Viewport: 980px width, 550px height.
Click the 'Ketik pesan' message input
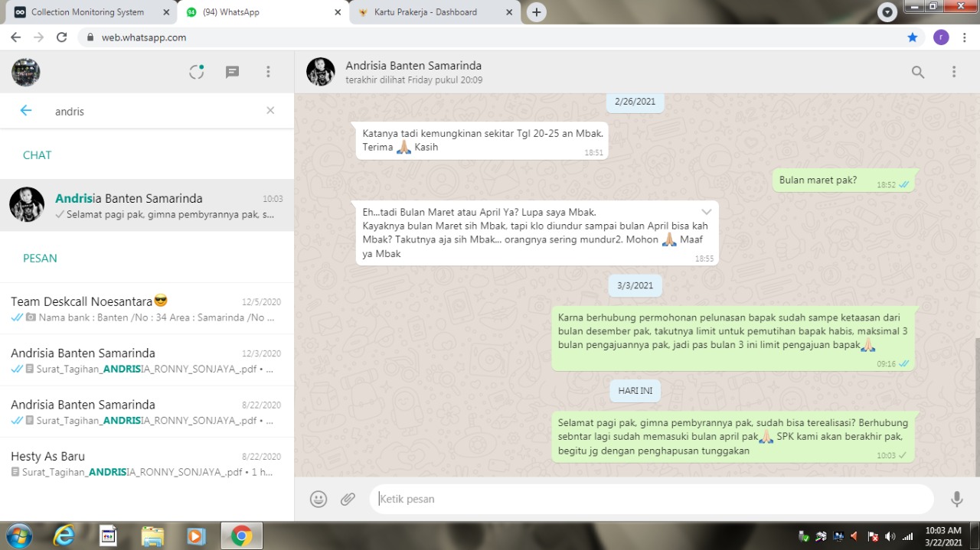(x=651, y=499)
